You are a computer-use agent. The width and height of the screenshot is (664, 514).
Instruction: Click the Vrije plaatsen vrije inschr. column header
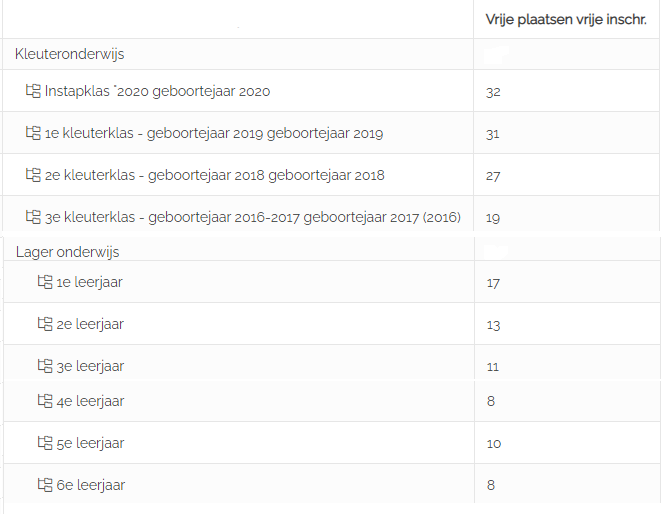click(566, 19)
